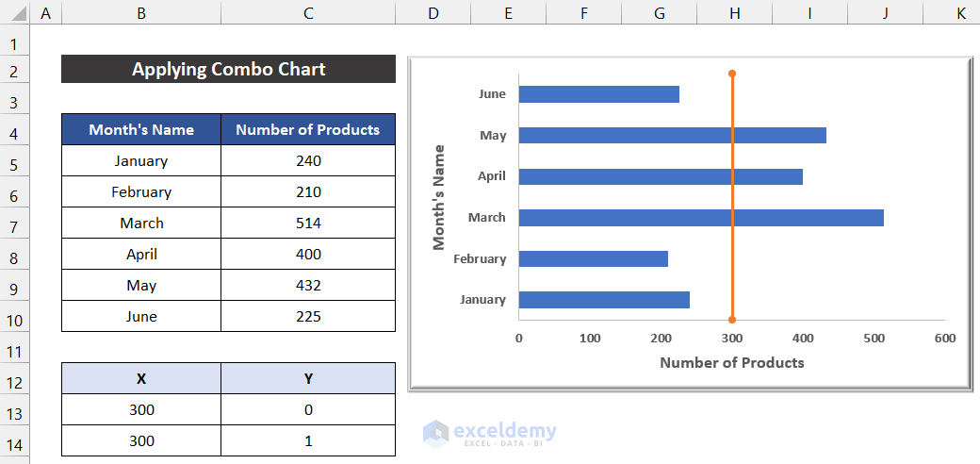Select the X header cell
The height and width of the screenshot is (464, 980).
point(141,379)
